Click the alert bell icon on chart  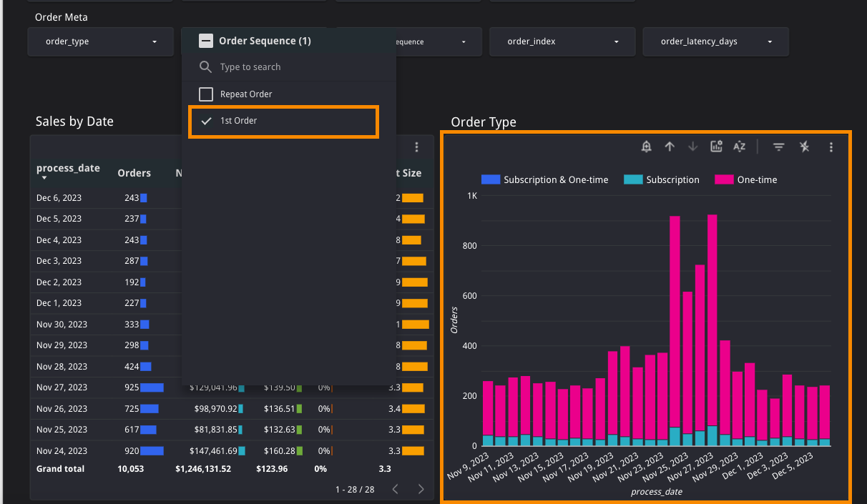647,147
